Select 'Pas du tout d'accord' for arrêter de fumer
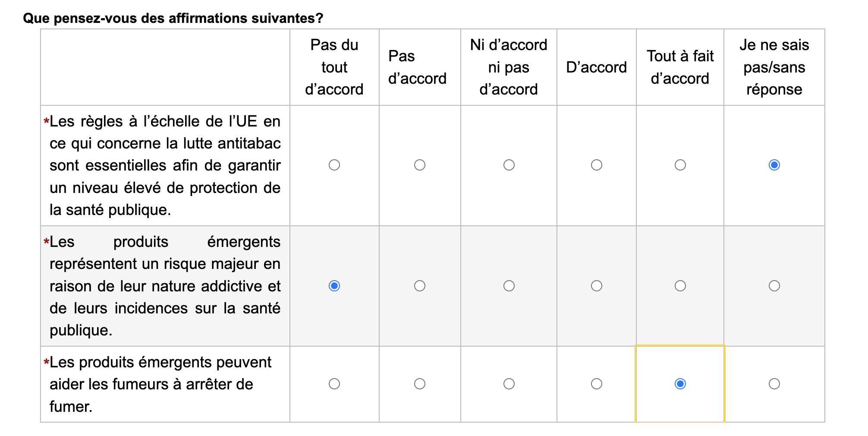This screenshot has height=436, width=868. coord(334,384)
